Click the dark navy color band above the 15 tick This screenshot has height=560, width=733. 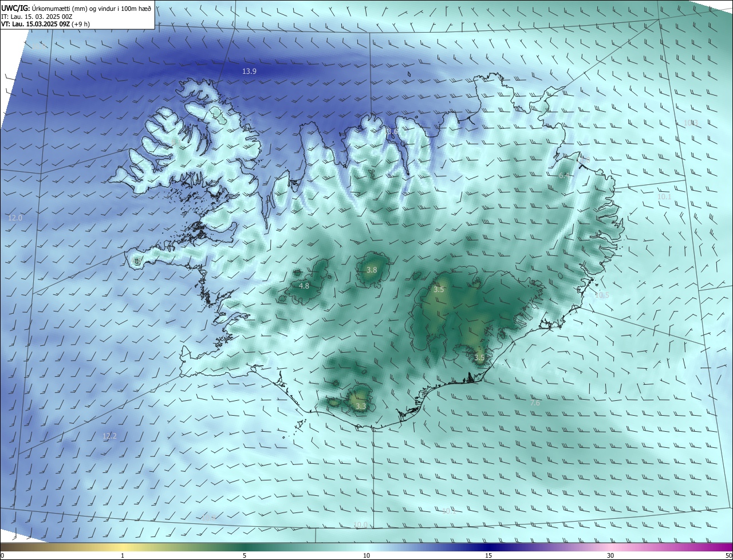pos(488,547)
